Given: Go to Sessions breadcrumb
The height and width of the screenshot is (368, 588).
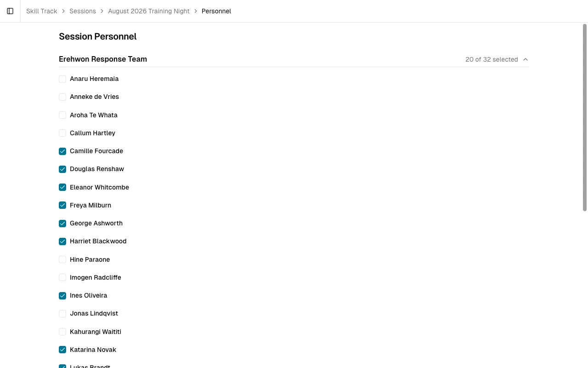Looking at the screenshot, I should coord(83,11).
